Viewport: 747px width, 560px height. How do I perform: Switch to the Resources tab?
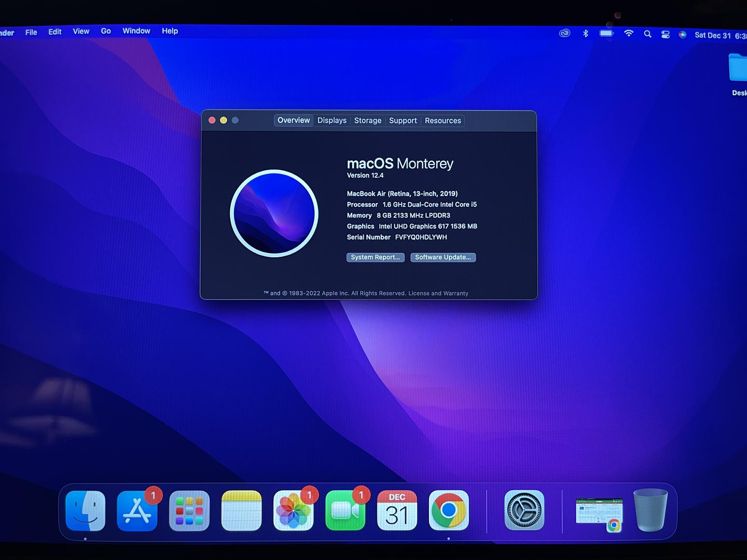pos(443,120)
